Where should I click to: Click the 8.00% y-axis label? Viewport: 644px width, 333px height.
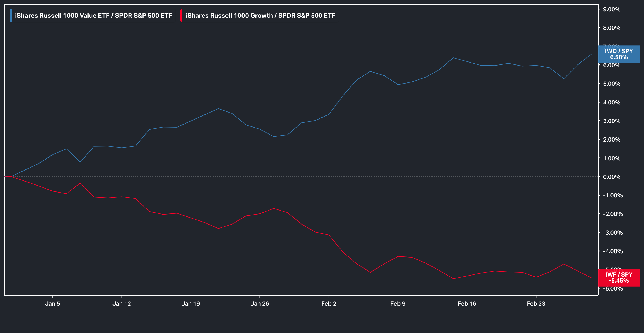(x=612, y=28)
